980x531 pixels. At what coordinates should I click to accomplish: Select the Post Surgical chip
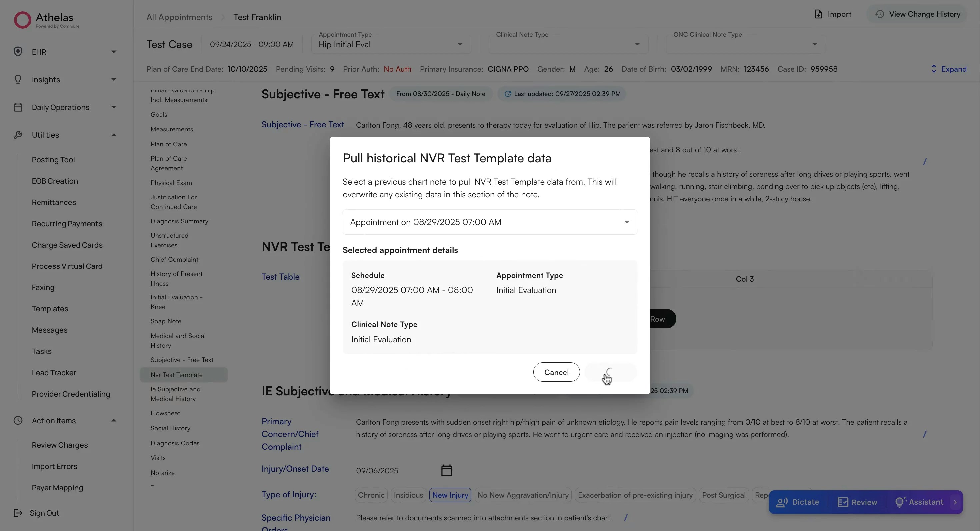pyautogui.click(x=723, y=495)
